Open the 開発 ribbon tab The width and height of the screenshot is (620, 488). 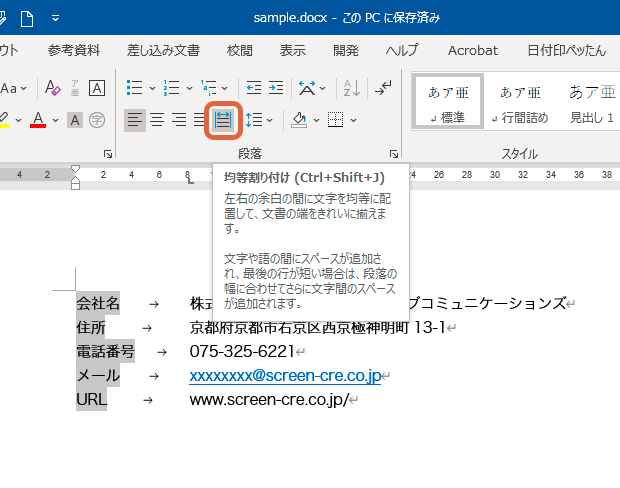tap(346, 51)
